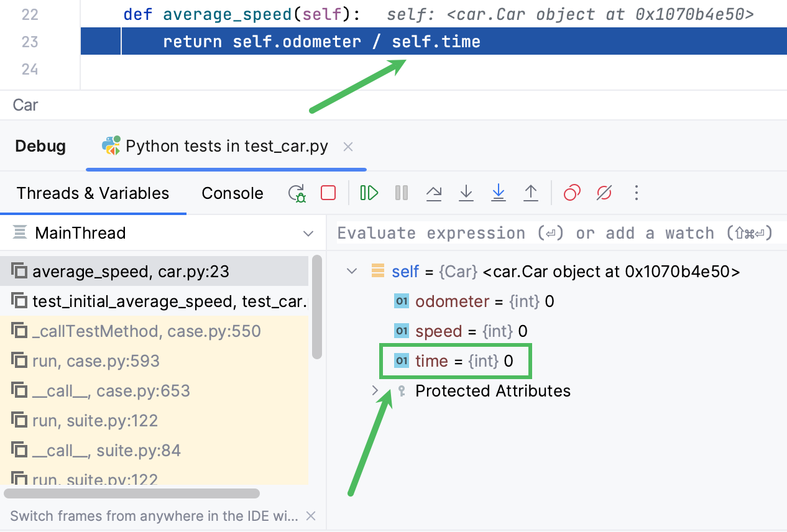Select the Threads & Variables tab
Image resolution: width=787 pixels, height=532 pixels.
click(x=93, y=193)
